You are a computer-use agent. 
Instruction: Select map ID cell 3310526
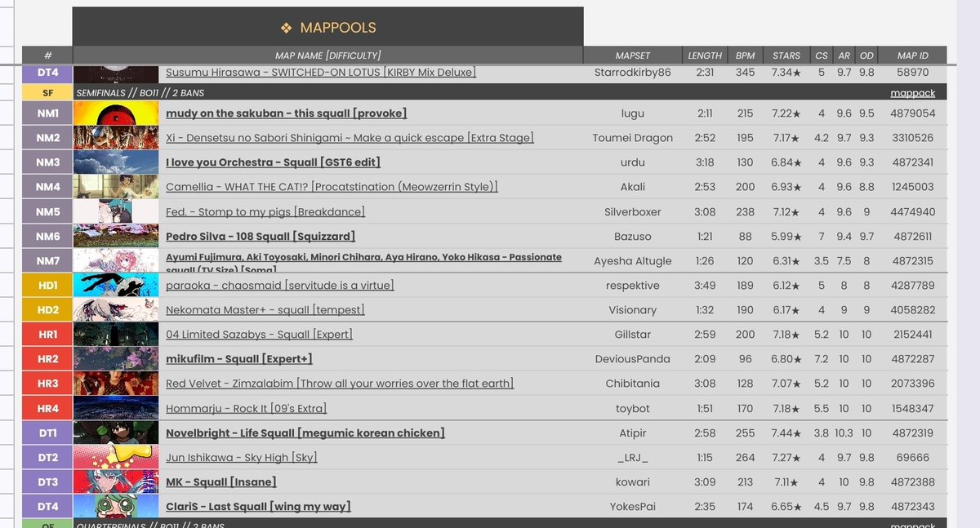click(913, 138)
